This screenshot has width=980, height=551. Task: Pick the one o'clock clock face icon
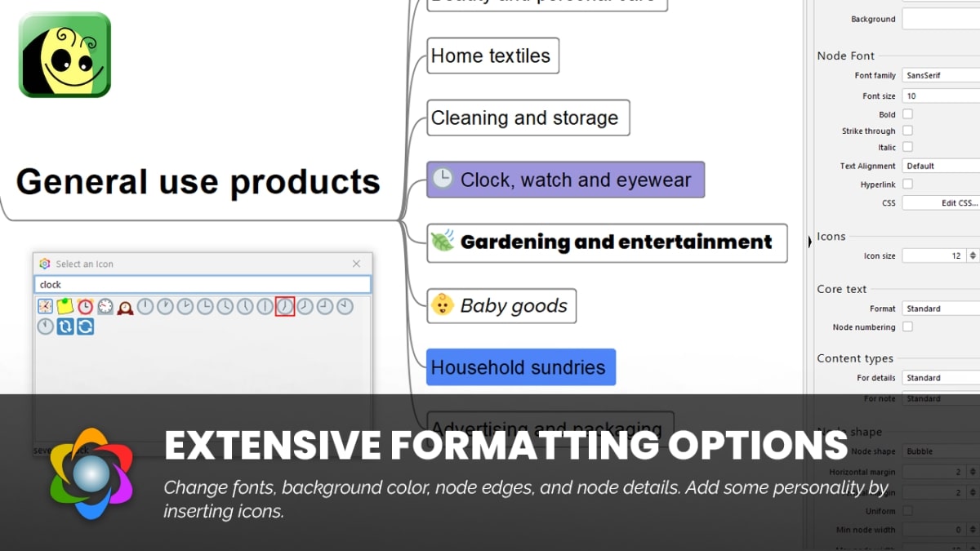[165, 307]
